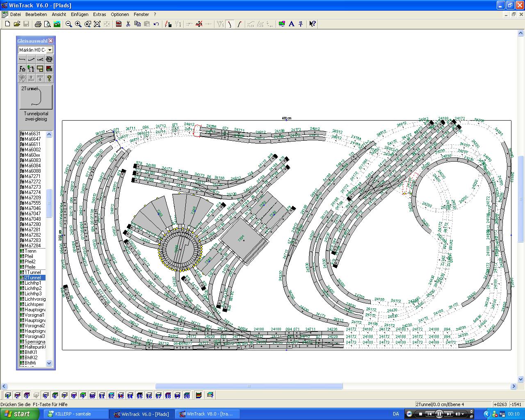The image size is (525, 420).
Task: Click the red cross move-tracks icon
Action: coord(199,24)
